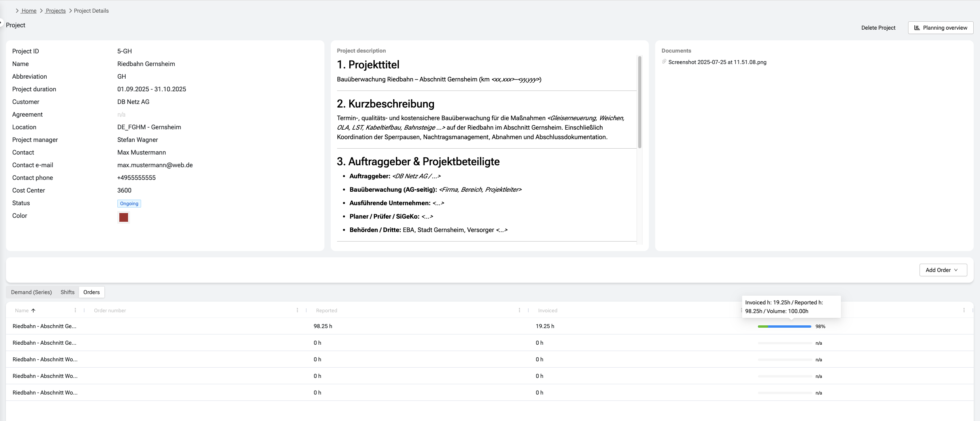Click the phone number +4955555555

pos(136,177)
